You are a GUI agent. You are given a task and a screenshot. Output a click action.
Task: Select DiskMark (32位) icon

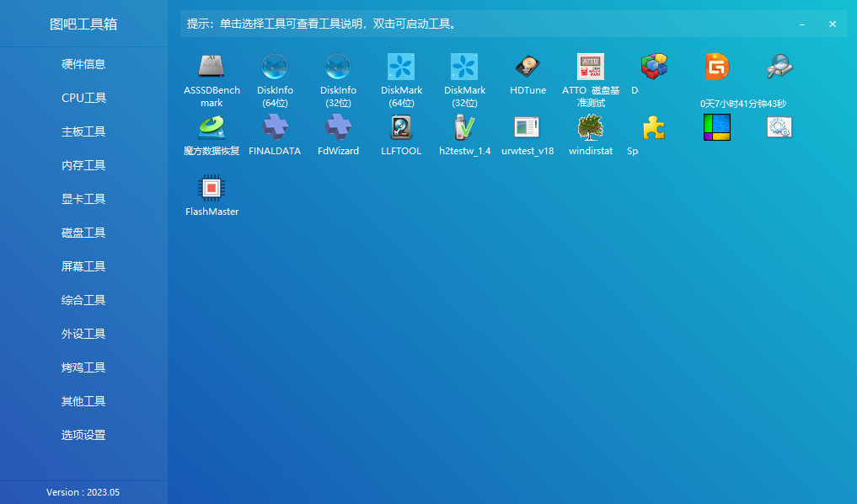[464, 67]
